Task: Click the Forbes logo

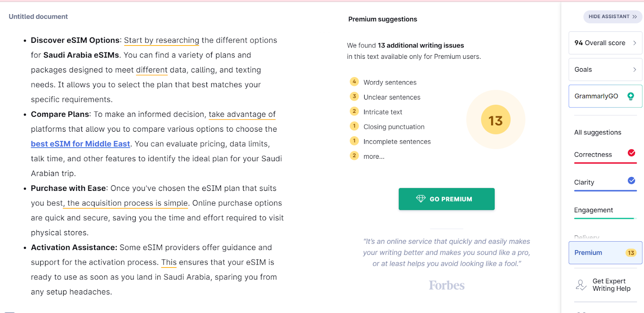Action: [x=446, y=286]
